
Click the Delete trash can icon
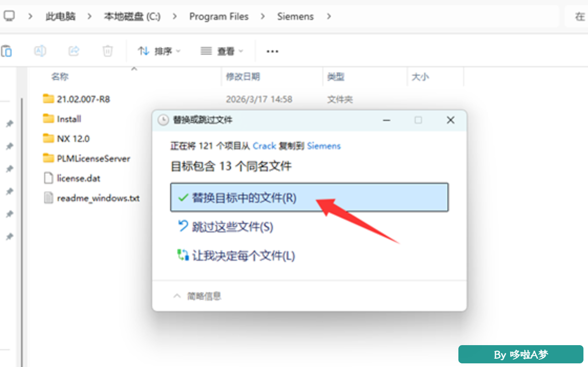click(x=107, y=51)
